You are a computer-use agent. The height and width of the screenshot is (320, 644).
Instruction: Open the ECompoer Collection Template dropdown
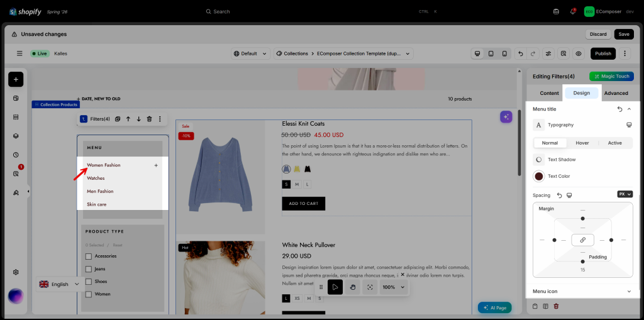[x=343, y=53]
